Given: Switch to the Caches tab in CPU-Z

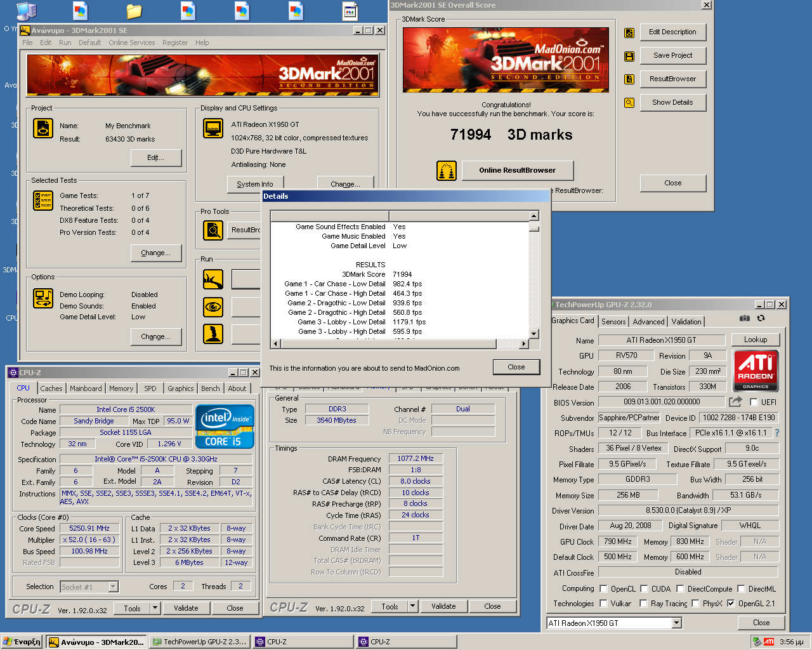Looking at the screenshot, I should pyautogui.click(x=51, y=388).
